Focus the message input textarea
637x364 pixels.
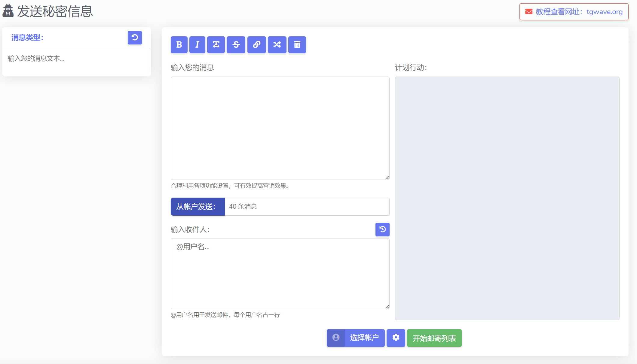pos(280,128)
